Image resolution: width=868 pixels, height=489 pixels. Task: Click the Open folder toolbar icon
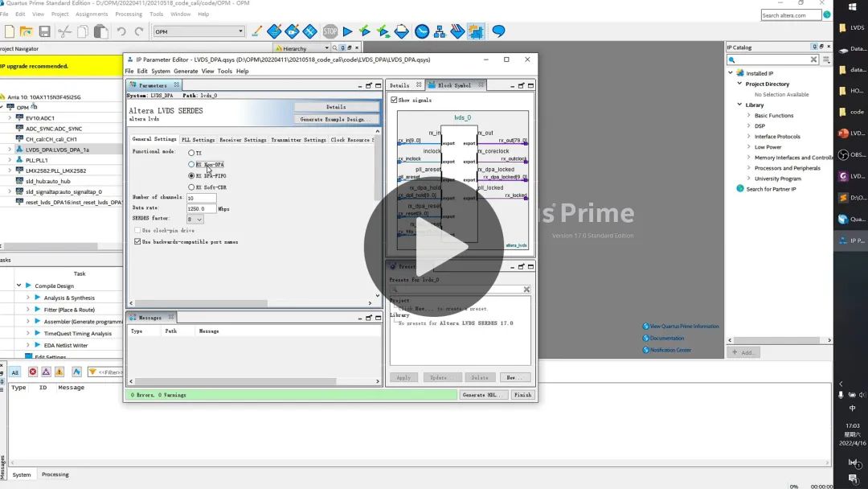(26, 31)
